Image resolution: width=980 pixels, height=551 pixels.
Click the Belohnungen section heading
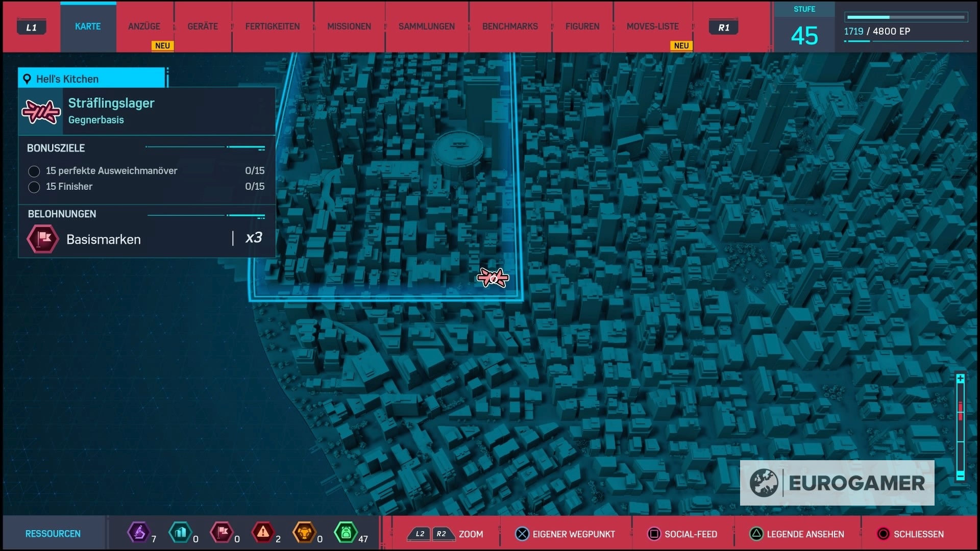(62, 214)
